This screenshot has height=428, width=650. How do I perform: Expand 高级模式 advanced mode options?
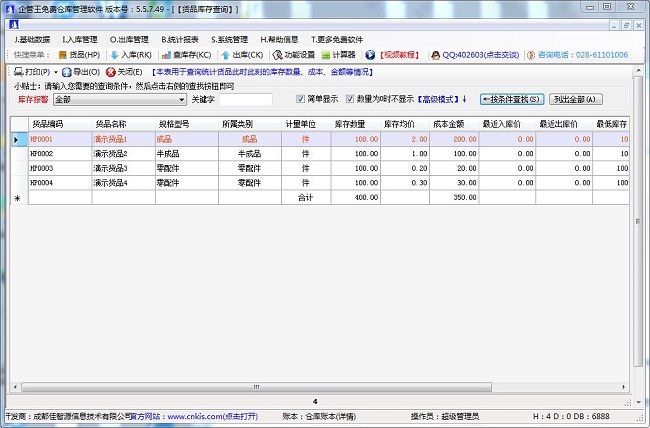441,99
